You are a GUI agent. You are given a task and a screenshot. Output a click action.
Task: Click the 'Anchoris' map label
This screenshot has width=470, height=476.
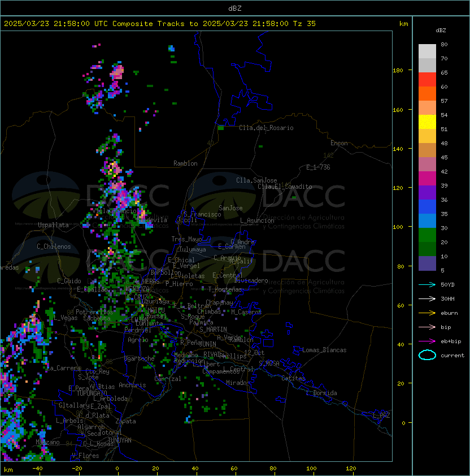[x=132, y=385]
